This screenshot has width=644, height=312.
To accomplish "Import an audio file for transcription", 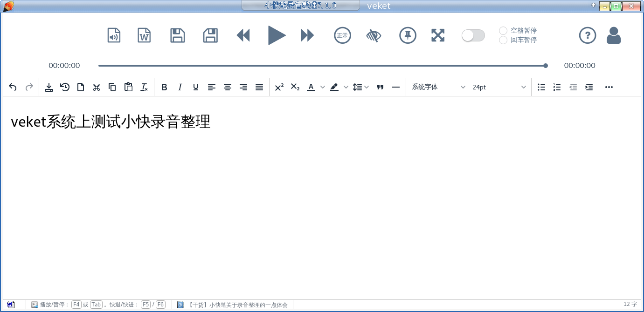I will [114, 35].
